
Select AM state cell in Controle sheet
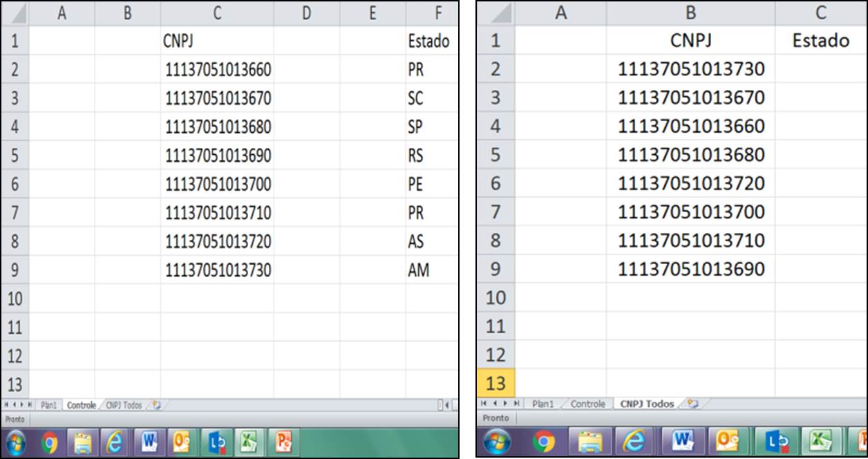tap(432, 270)
